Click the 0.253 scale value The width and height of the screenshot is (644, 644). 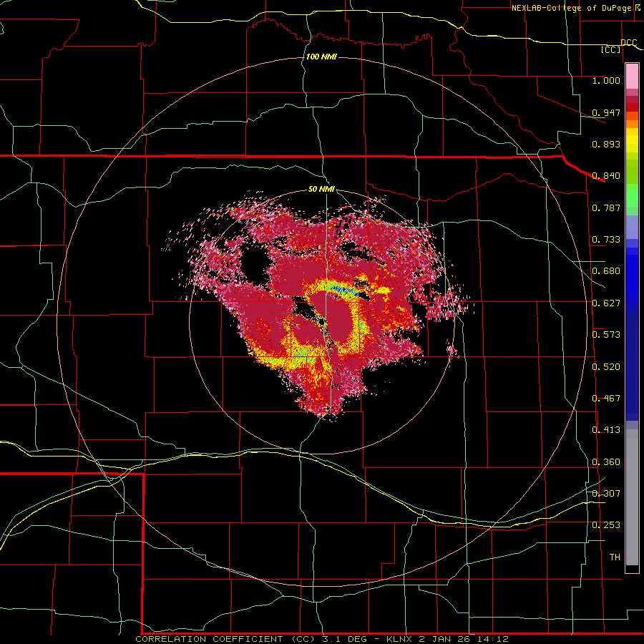[606, 525]
